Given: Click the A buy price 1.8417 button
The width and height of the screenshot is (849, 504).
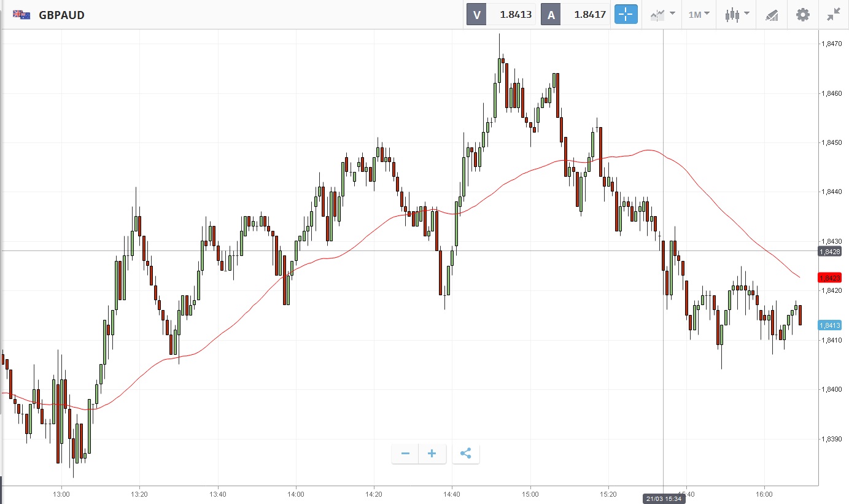Looking at the screenshot, I should pos(575,15).
